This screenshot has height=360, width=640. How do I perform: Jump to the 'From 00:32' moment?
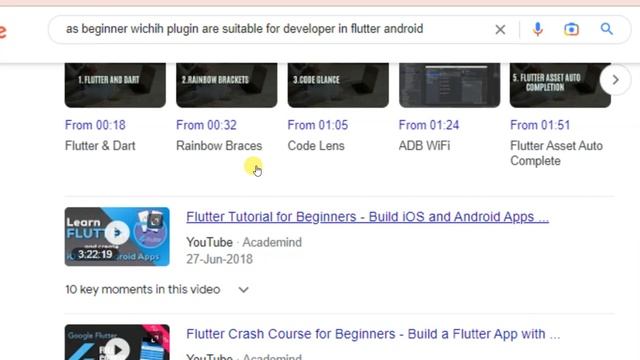206,125
